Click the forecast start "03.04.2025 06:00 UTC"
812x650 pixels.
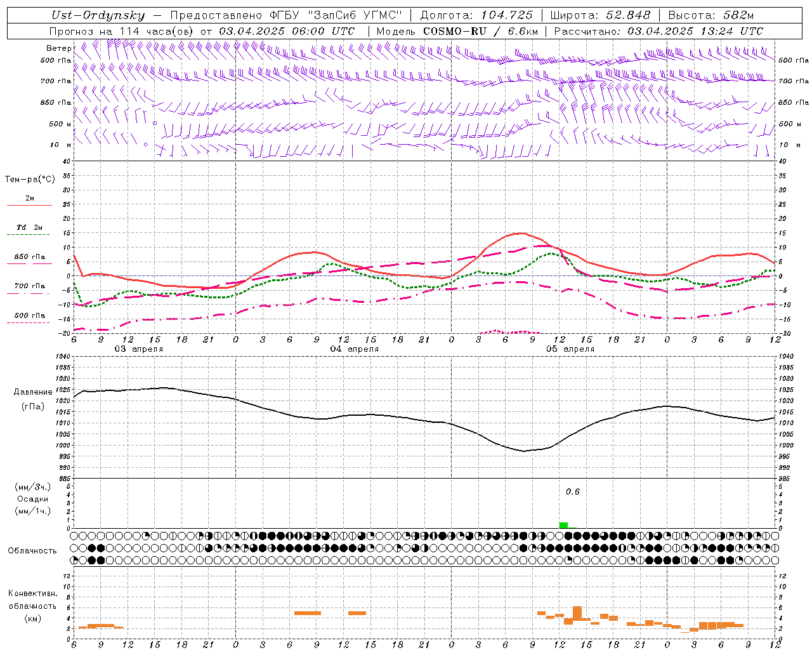[287, 31]
